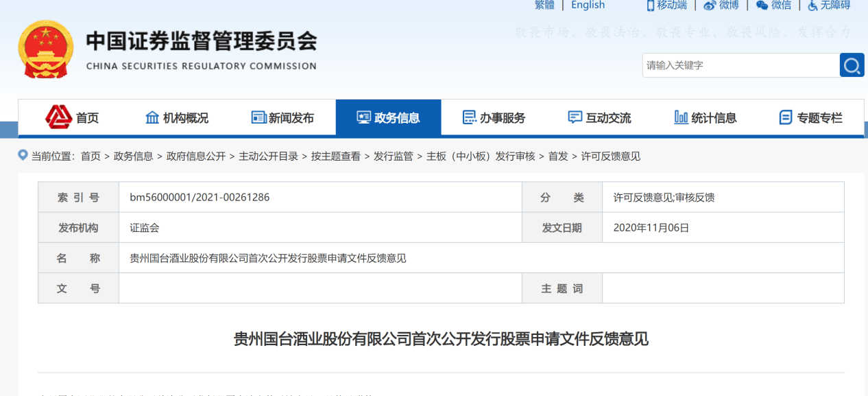Click the bar chart icon beside 统计信息
This screenshot has height=396, width=868.
681,117
